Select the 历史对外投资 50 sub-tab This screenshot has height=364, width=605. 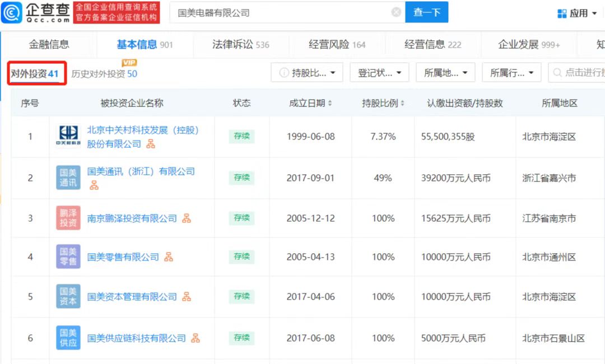click(104, 74)
